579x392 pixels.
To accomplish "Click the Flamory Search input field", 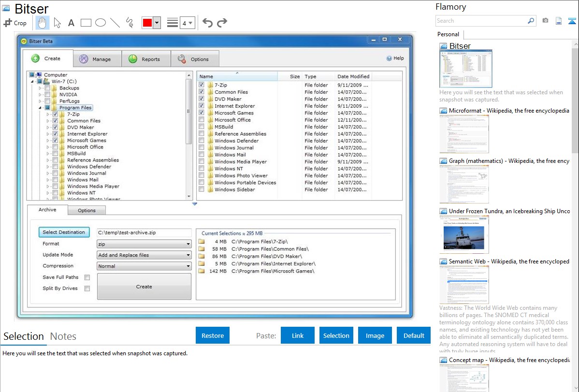I will point(481,21).
